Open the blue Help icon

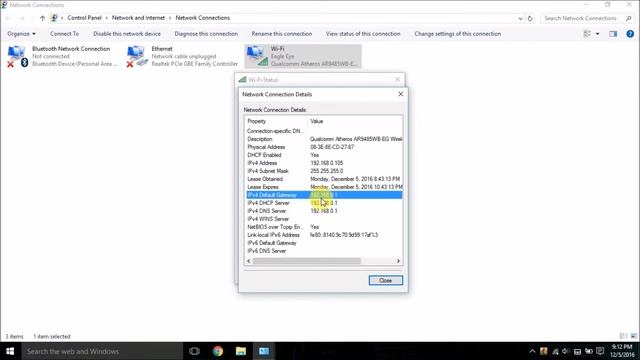click(x=630, y=34)
